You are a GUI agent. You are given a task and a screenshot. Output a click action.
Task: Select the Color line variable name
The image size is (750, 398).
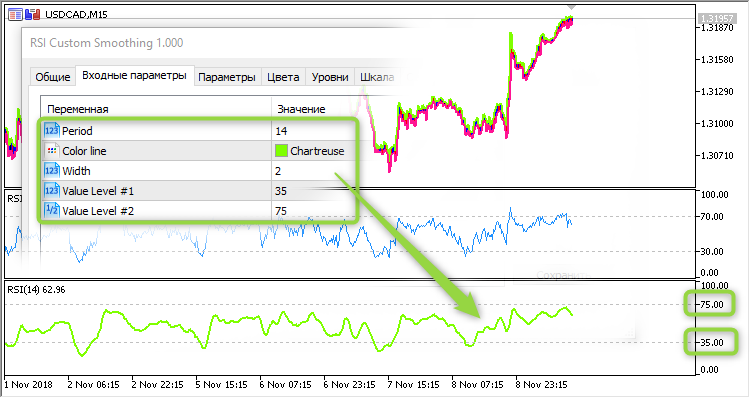click(x=84, y=151)
